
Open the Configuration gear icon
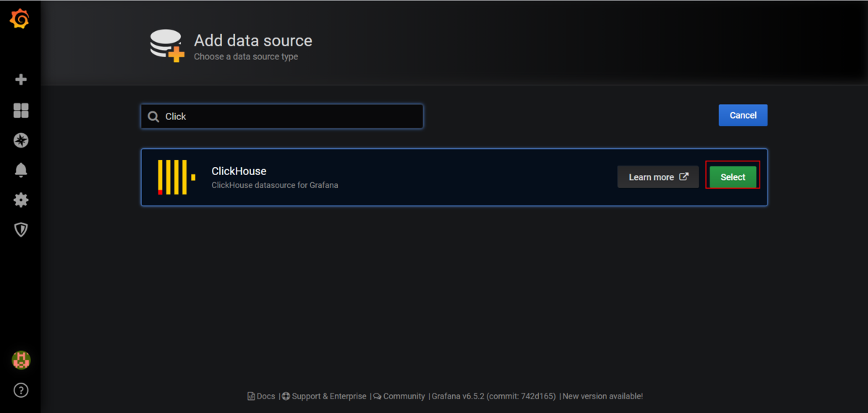click(x=21, y=200)
